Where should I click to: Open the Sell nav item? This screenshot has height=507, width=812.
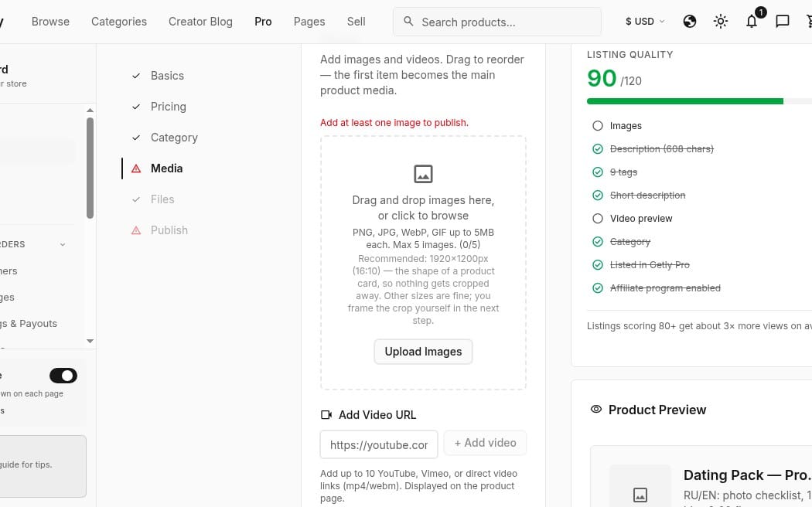[357, 22]
